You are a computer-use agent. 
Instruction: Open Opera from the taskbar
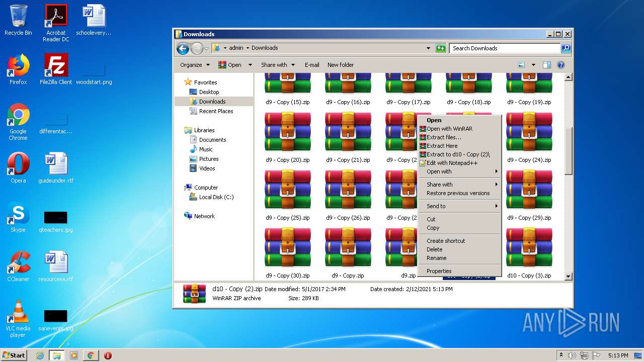click(108, 355)
